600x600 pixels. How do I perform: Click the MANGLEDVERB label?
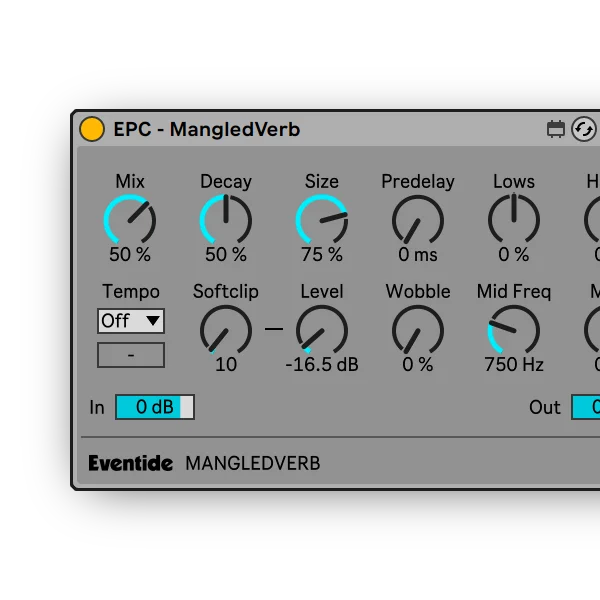253,463
